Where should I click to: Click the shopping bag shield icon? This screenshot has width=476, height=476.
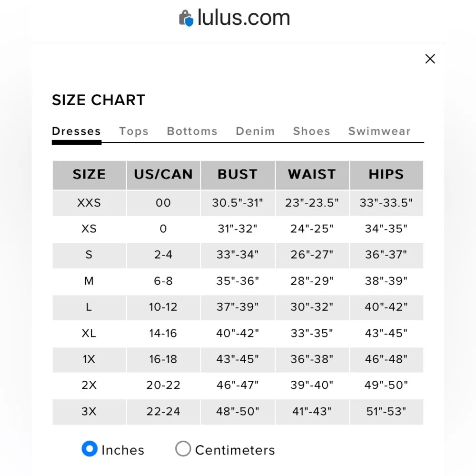click(186, 19)
